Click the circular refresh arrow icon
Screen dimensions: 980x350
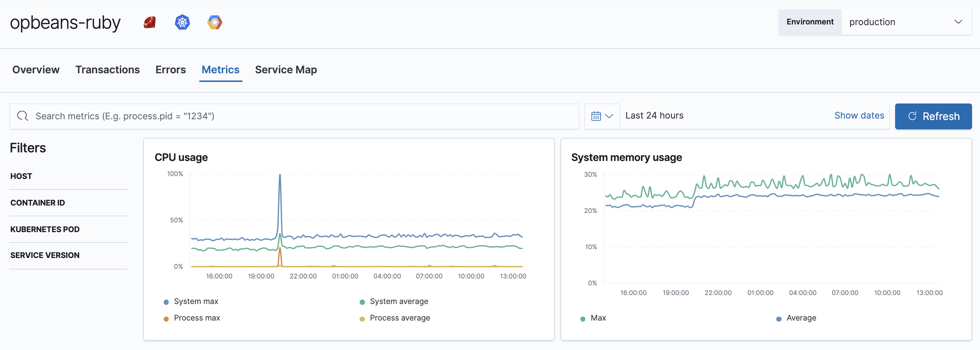click(913, 116)
